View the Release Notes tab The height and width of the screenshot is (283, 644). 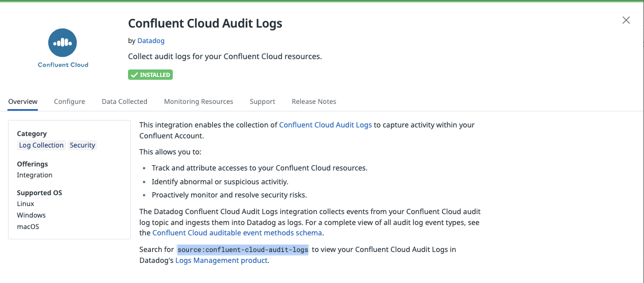point(314,102)
